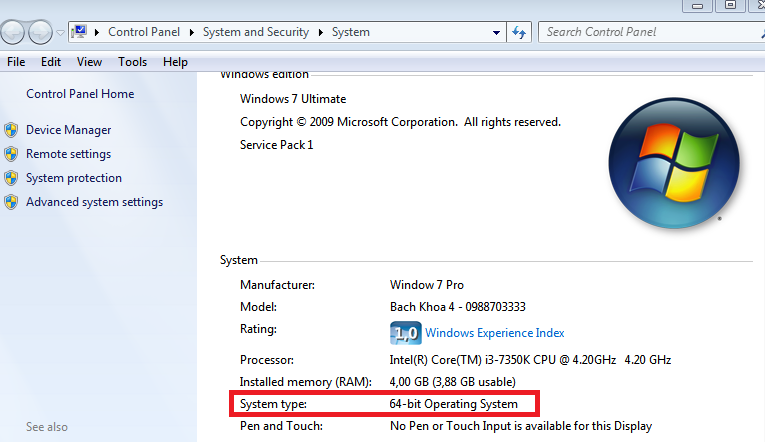The image size is (765, 442).
Task: Click the 1,0 rating score badge
Action: 405,333
